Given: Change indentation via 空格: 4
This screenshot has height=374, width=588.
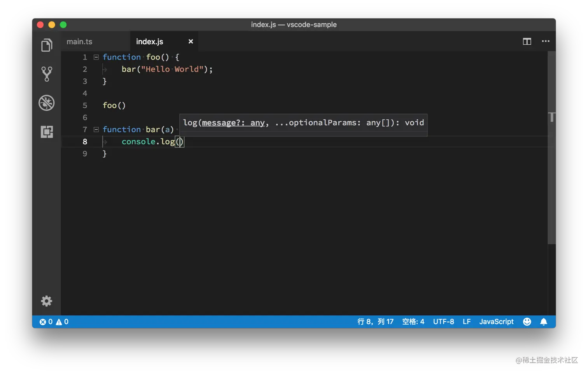Looking at the screenshot, I should click(413, 322).
